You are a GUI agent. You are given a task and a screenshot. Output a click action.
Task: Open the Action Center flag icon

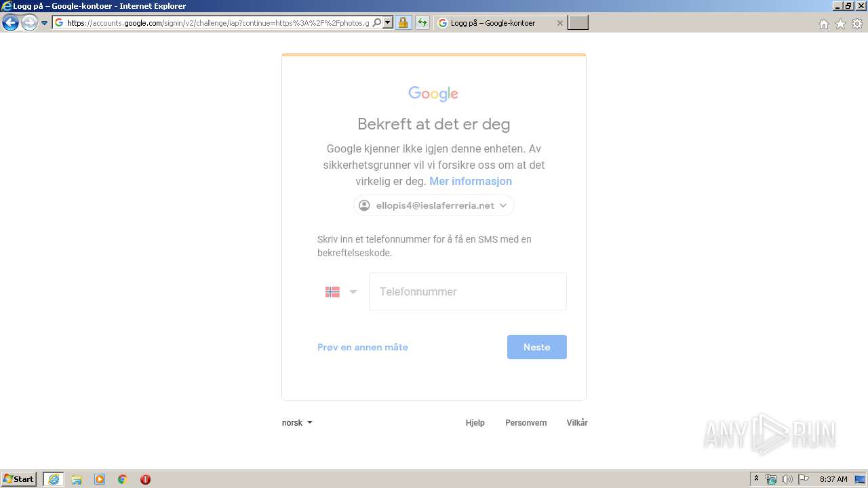(x=803, y=479)
